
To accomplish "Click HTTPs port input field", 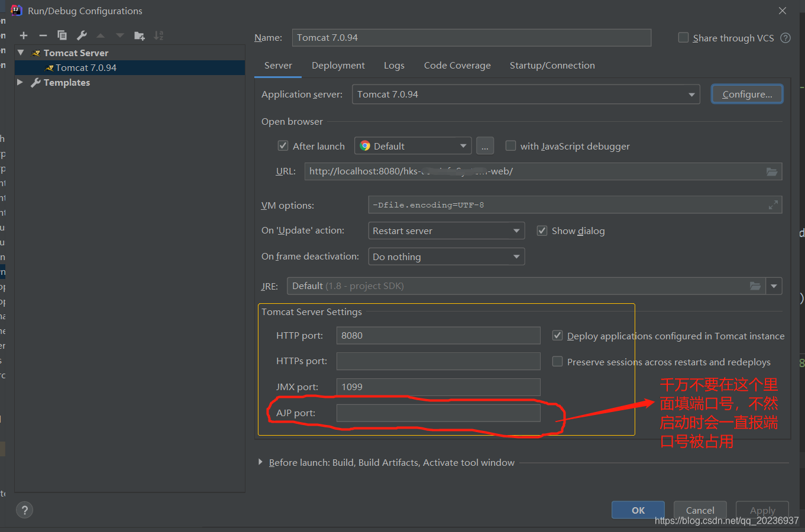I will pyautogui.click(x=438, y=361).
